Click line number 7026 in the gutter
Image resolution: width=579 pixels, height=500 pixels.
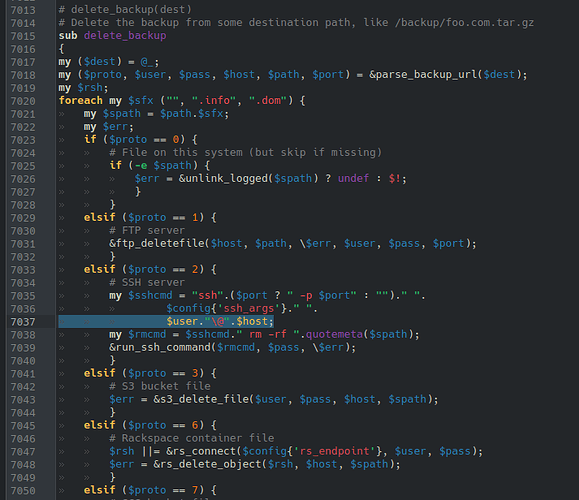[23, 179]
